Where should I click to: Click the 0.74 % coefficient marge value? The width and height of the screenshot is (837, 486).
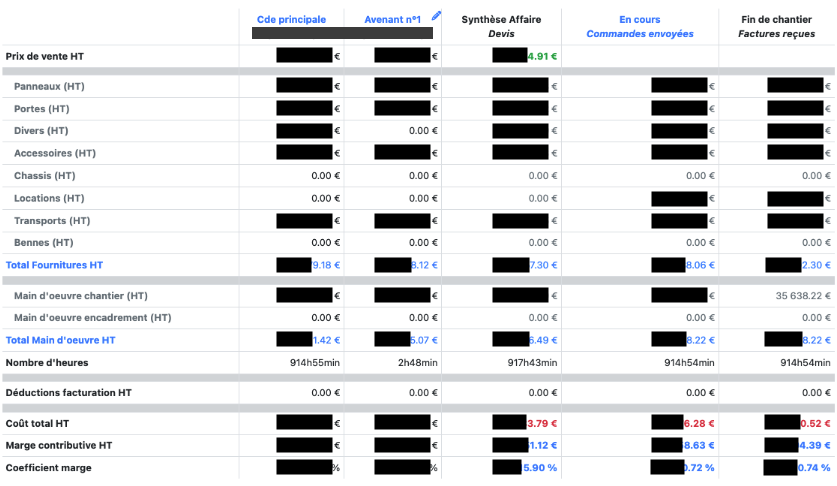coord(814,468)
